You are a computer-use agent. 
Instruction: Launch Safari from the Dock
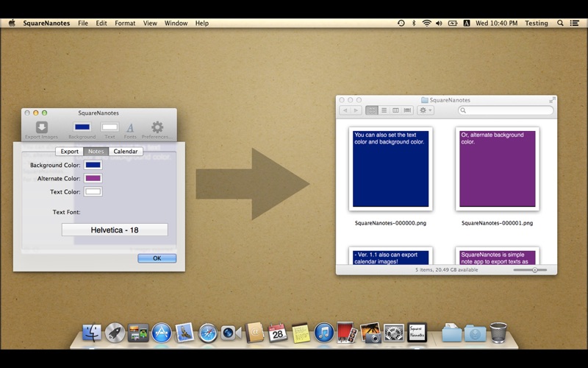pos(208,333)
